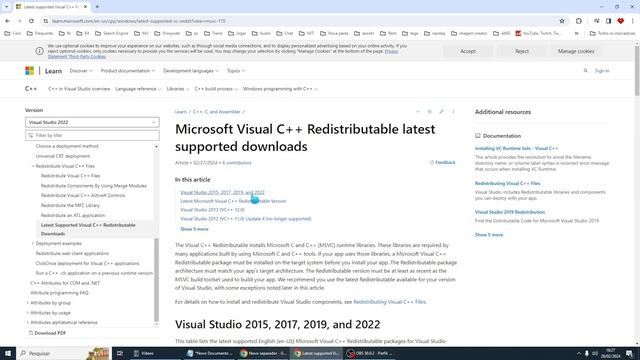Click the Filter by title field

[92, 135]
